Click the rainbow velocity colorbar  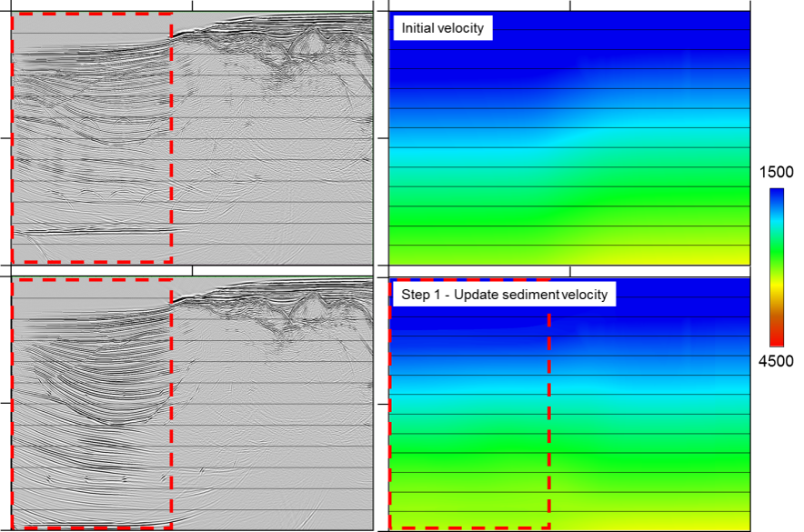pyautogui.click(x=780, y=264)
